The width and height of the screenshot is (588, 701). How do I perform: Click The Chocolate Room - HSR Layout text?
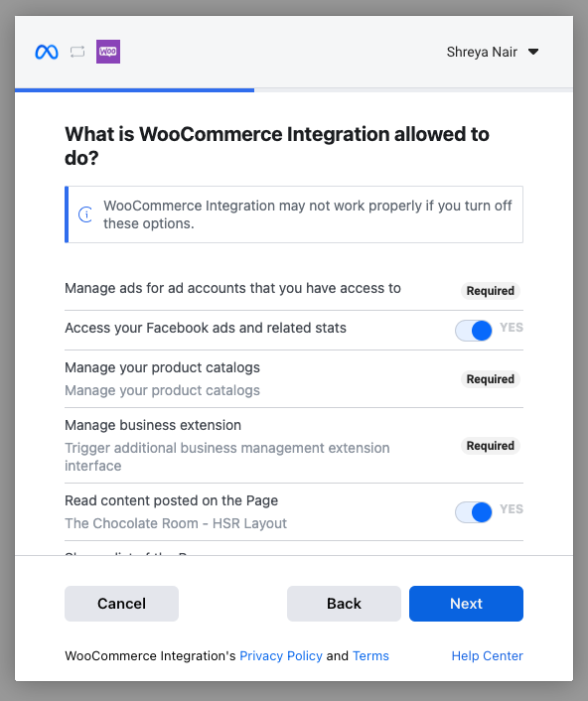tap(176, 523)
